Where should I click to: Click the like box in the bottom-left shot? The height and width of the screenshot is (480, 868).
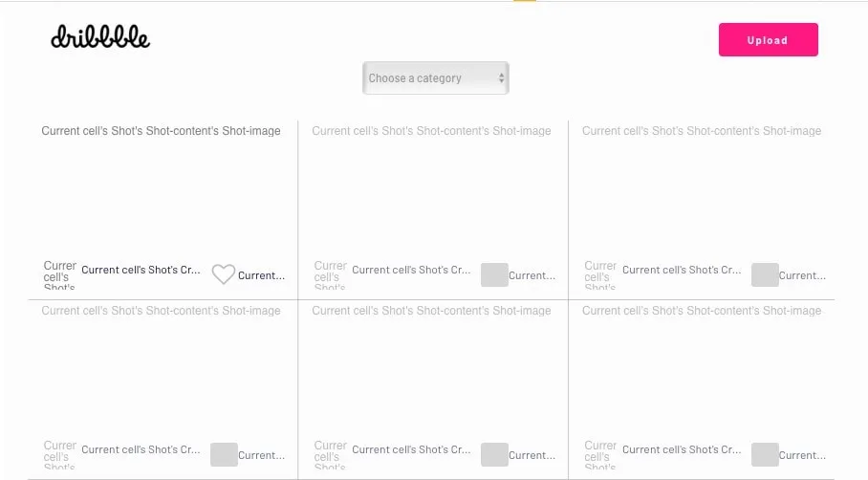click(224, 454)
